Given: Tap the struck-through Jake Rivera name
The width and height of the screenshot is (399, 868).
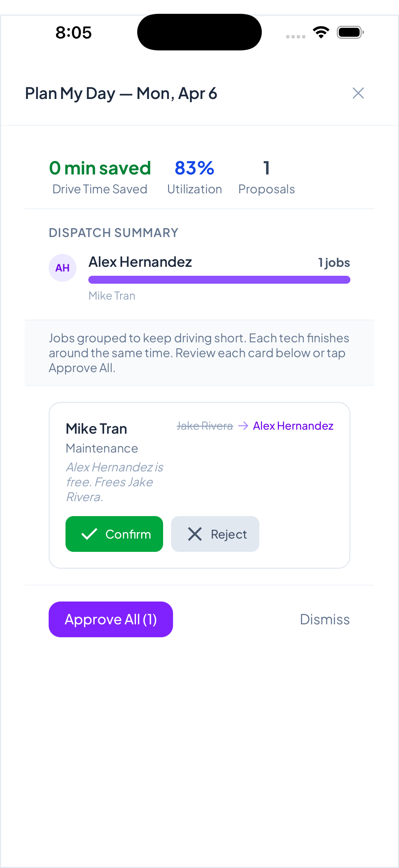Looking at the screenshot, I should (205, 426).
